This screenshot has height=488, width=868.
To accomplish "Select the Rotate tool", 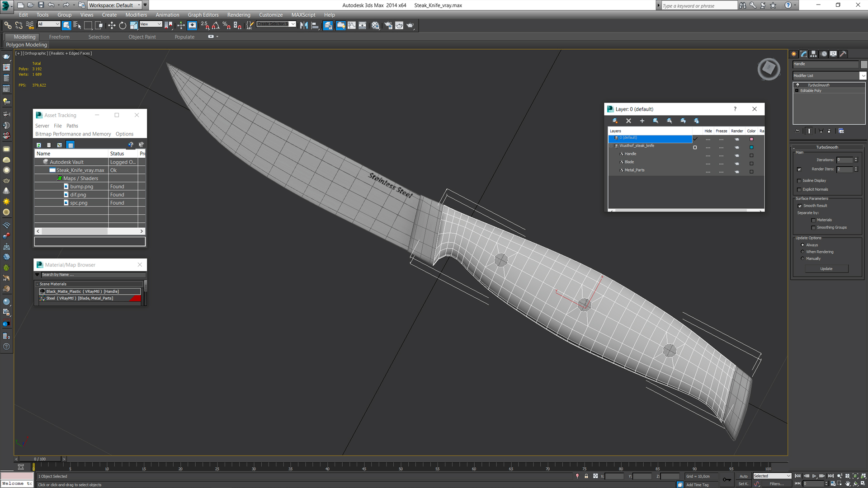I will (x=123, y=26).
